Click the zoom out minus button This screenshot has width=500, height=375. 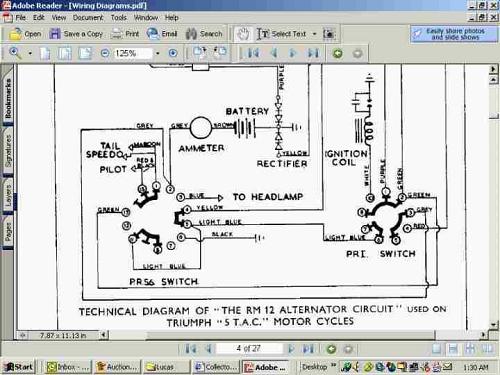(105, 53)
